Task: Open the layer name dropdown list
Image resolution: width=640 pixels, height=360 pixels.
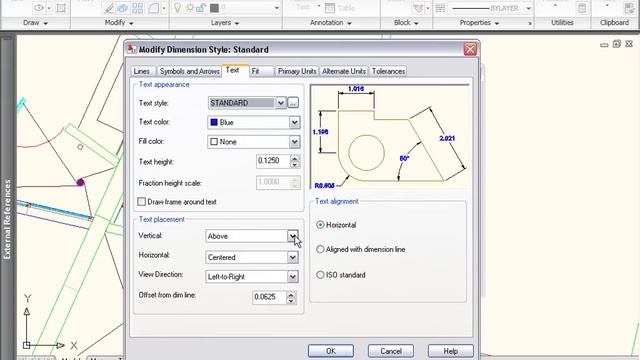Action: click(x=277, y=8)
